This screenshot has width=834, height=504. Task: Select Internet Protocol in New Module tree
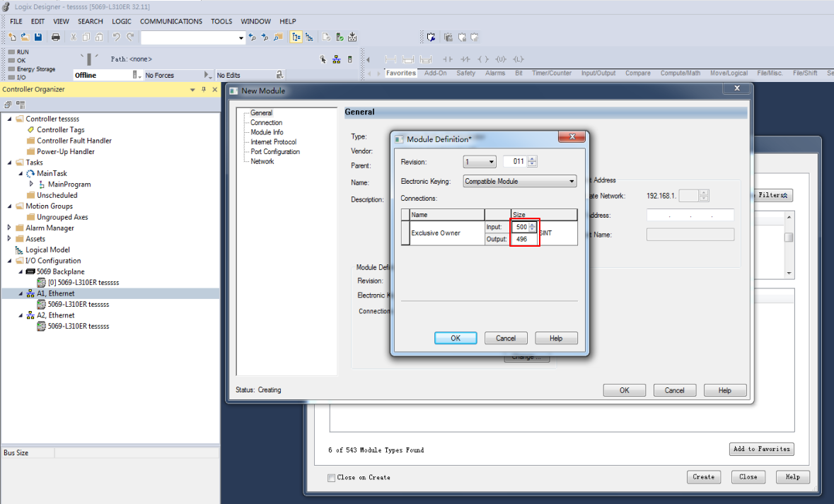click(273, 142)
